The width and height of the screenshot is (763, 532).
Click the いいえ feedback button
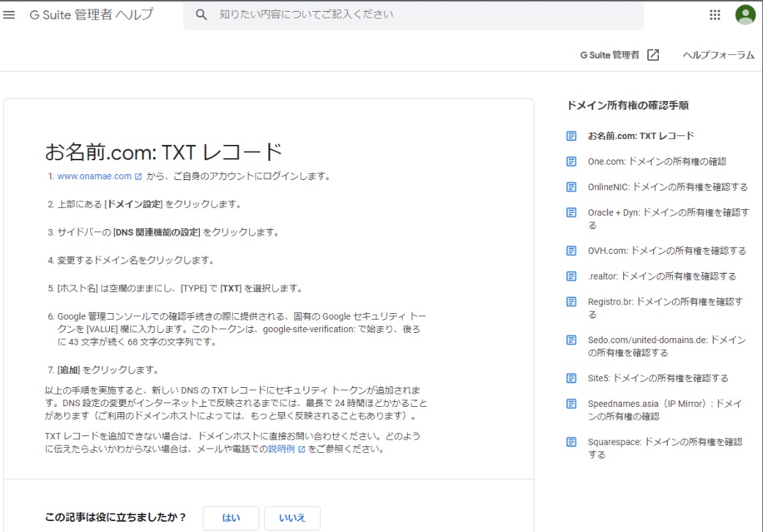[292, 517]
